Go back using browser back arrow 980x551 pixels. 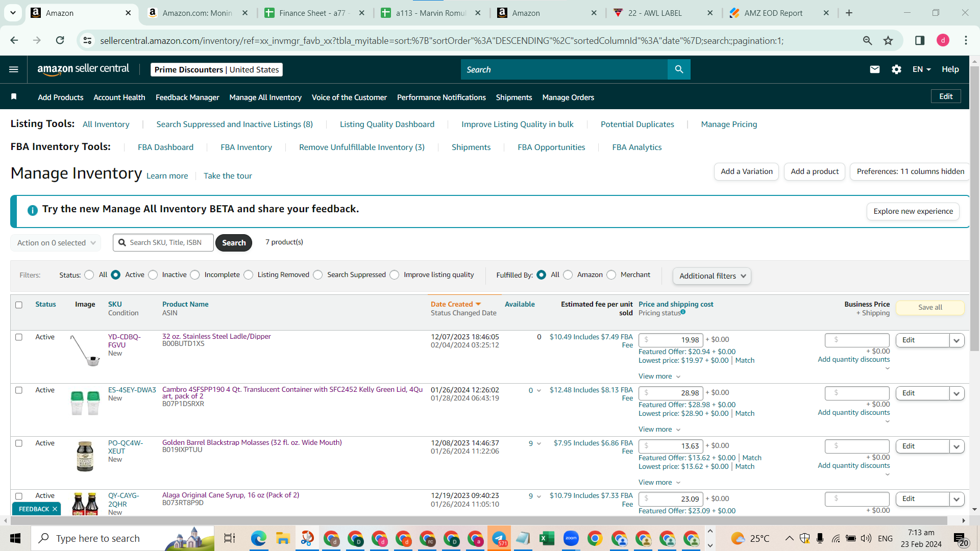point(14,40)
